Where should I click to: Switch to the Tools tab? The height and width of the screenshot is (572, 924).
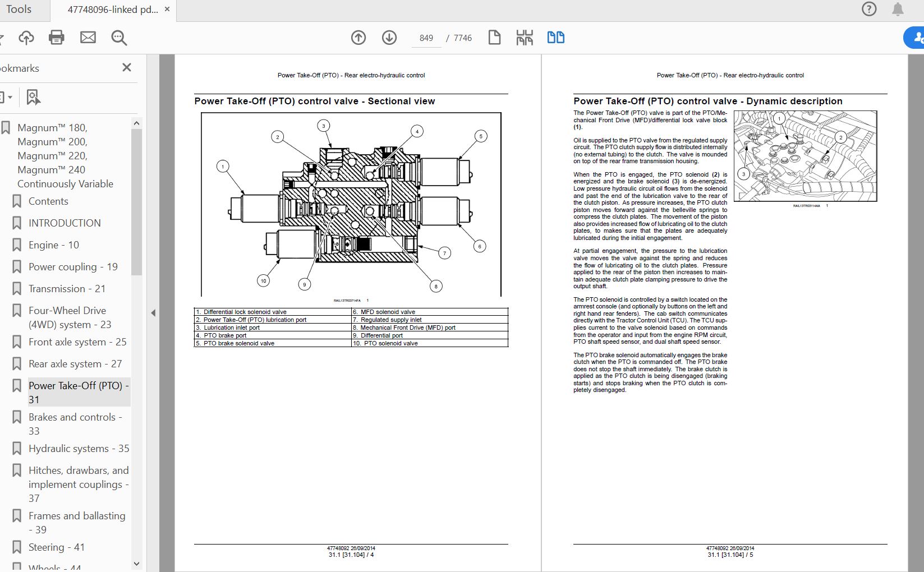pyautogui.click(x=19, y=10)
